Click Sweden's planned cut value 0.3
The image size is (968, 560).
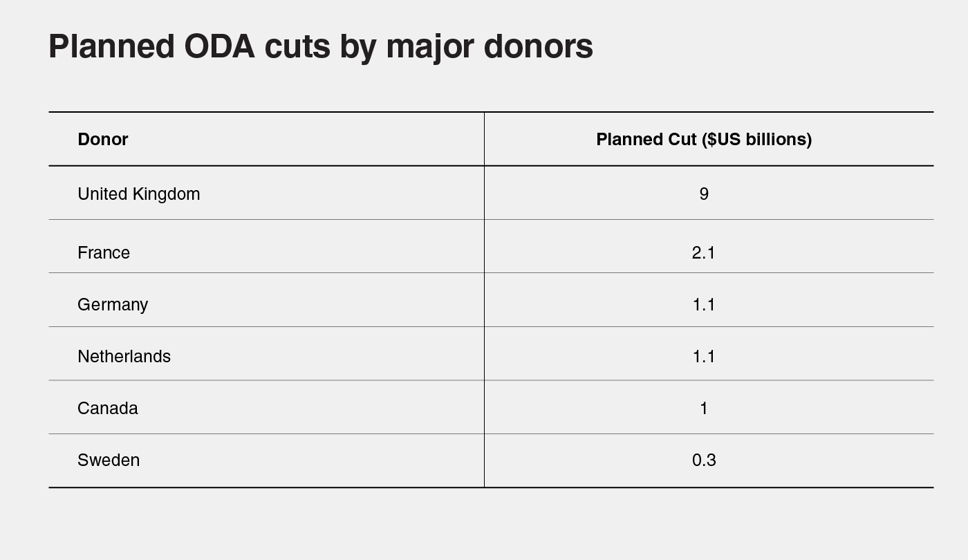click(x=704, y=460)
